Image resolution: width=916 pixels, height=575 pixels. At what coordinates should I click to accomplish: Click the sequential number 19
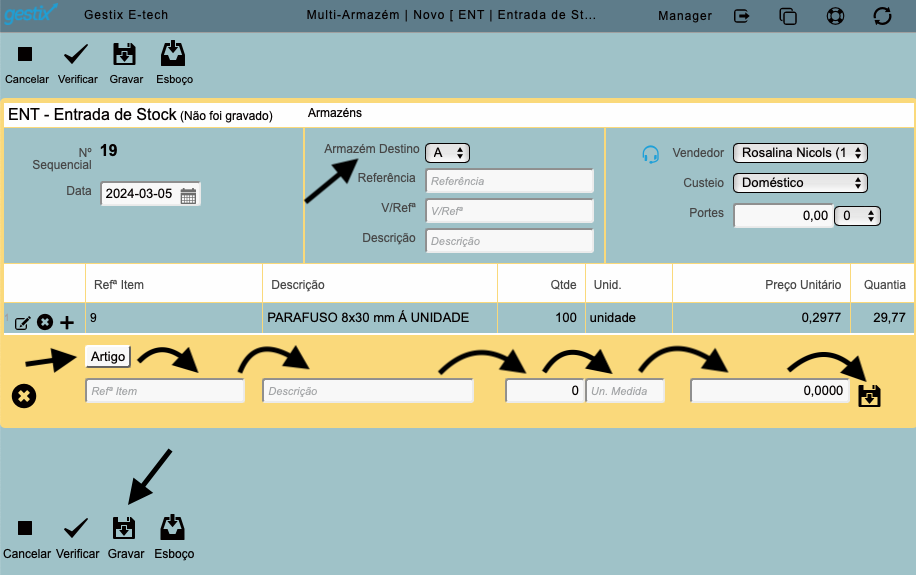pyautogui.click(x=109, y=151)
